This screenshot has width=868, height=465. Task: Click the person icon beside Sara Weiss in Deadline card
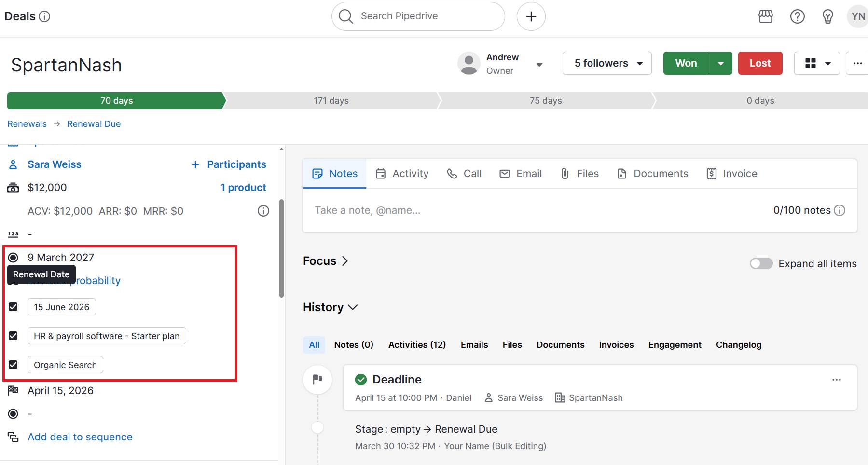[x=488, y=397]
